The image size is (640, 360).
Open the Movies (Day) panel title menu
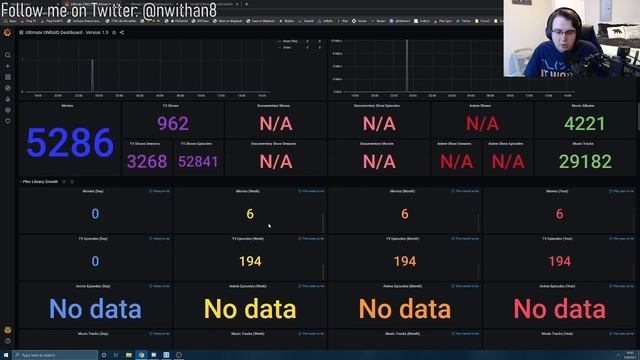coord(93,191)
